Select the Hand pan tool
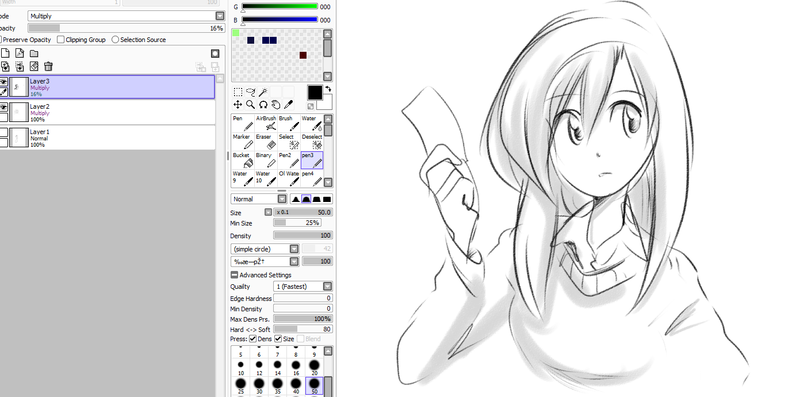This screenshot has height=397, width=800. click(x=276, y=105)
